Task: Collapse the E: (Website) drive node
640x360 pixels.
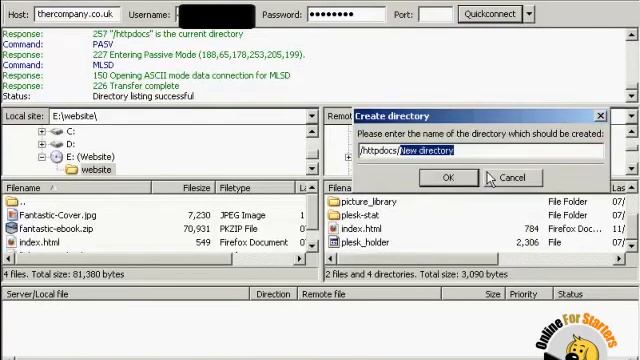Action: click(42, 157)
